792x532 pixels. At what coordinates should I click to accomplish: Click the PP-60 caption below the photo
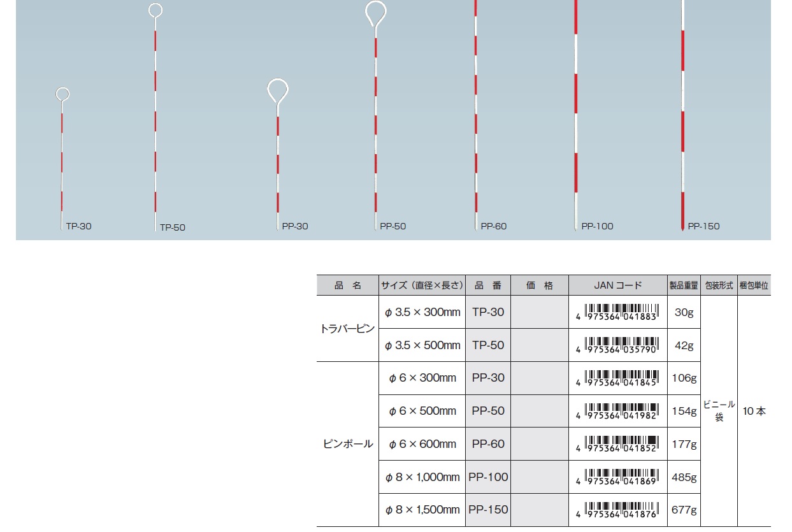(494, 226)
